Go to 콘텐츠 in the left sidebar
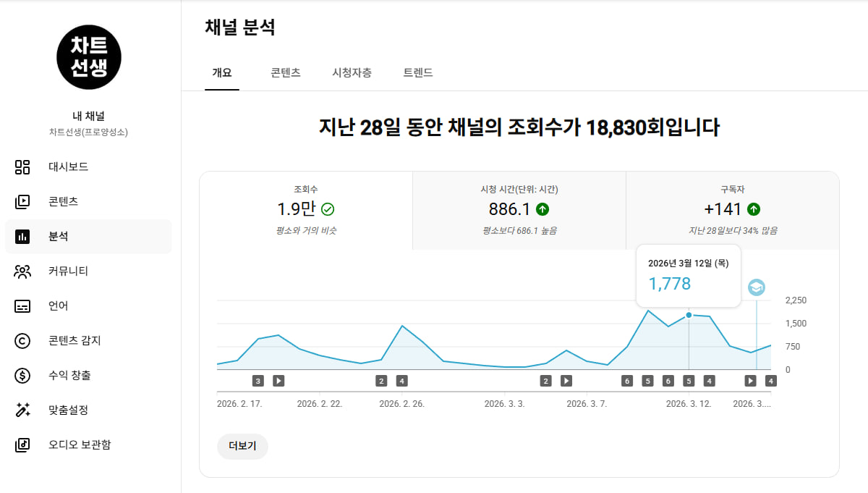 point(63,202)
